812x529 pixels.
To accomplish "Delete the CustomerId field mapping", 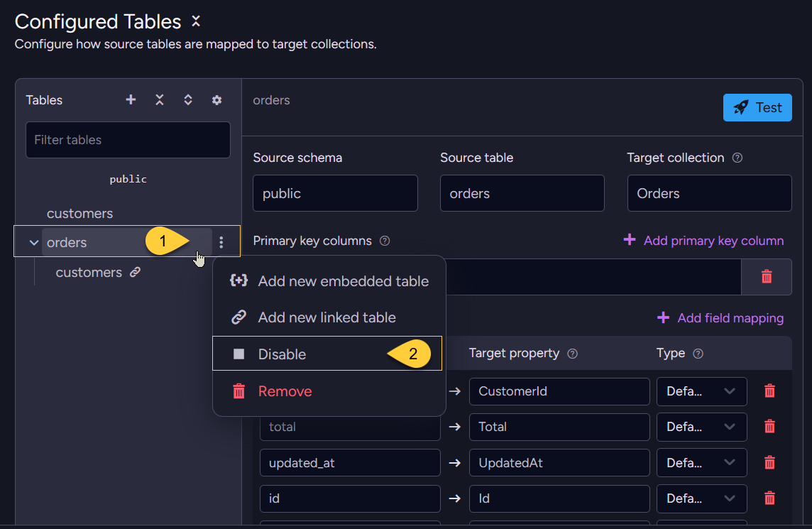I will click(x=769, y=391).
